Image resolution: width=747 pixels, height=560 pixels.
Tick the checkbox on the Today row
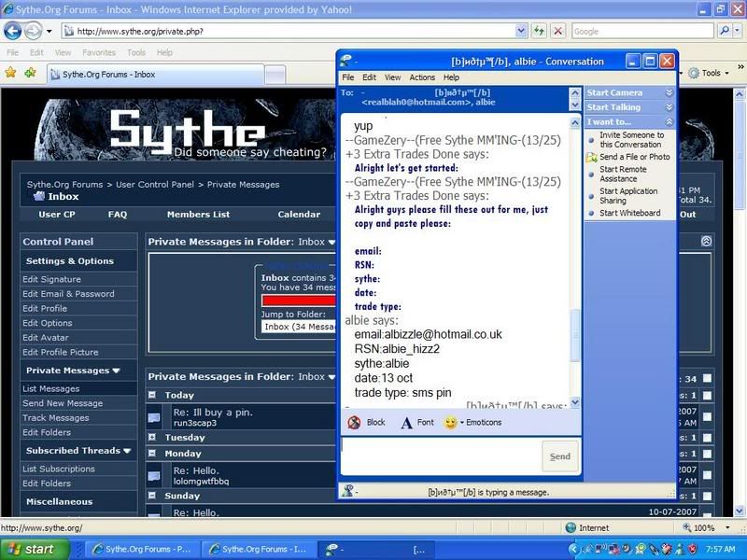pos(707,395)
